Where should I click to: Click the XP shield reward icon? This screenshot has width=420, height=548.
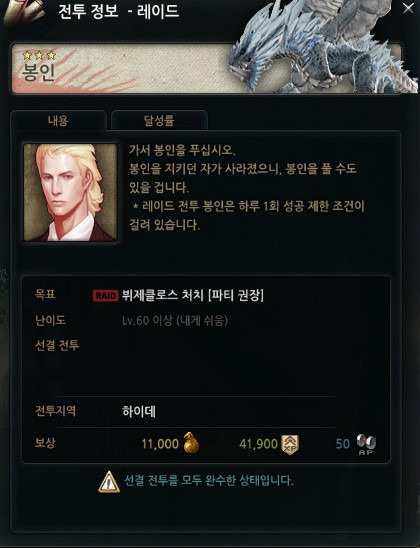[290, 445]
